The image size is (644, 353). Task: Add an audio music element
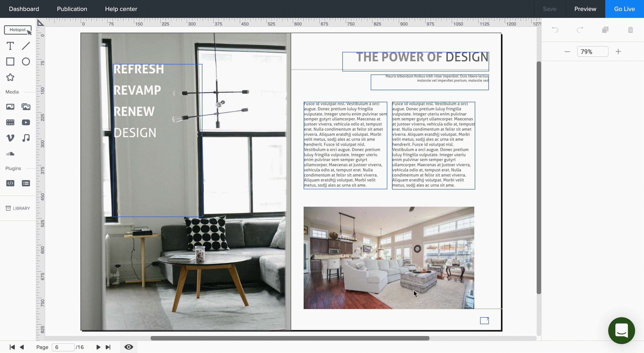[26, 138]
